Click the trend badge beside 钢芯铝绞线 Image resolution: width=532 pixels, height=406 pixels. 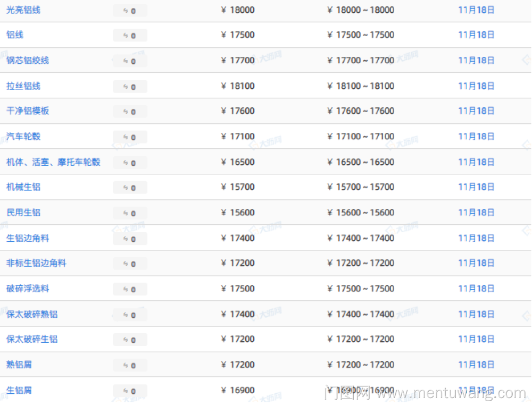(130, 61)
